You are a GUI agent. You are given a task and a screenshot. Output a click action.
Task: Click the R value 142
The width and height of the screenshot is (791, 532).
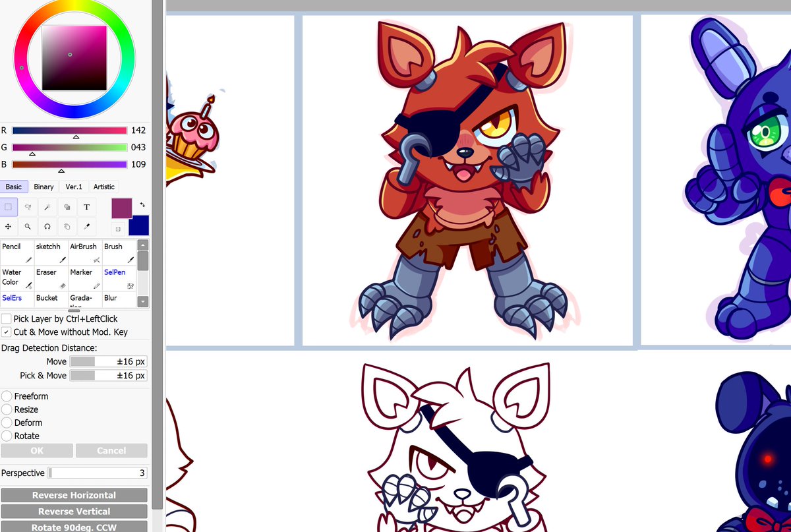click(x=138, y=131)
